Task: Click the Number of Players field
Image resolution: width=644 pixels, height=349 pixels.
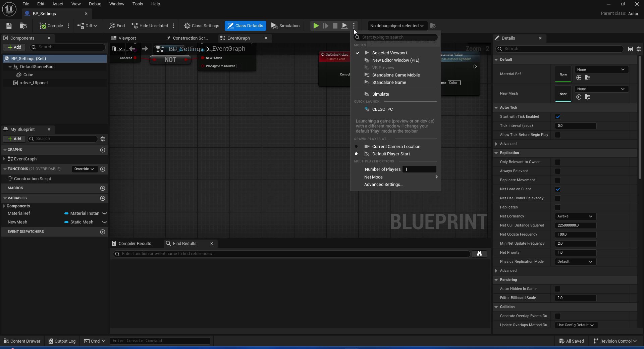Action: [419, 169]
